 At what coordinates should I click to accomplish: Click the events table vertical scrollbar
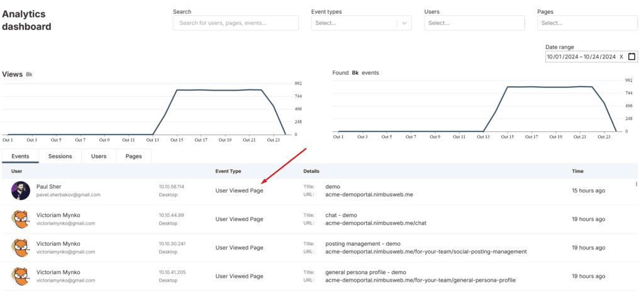637,184
